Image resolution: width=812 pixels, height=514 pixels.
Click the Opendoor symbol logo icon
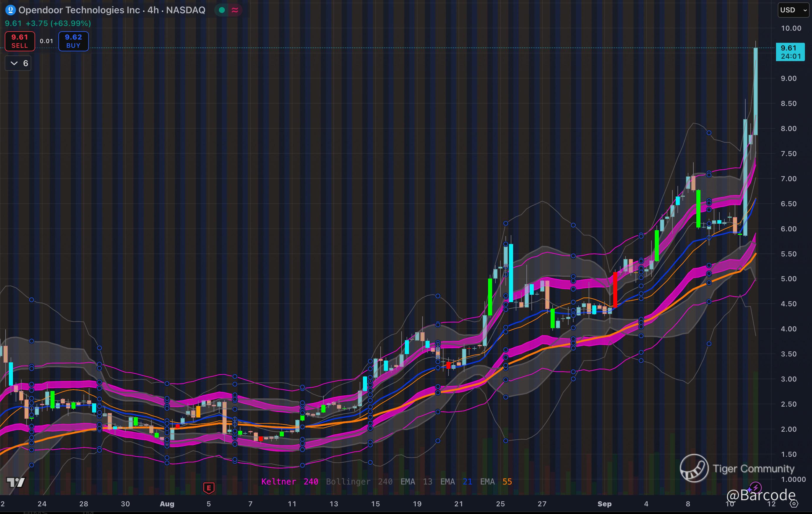pos(10,10)
